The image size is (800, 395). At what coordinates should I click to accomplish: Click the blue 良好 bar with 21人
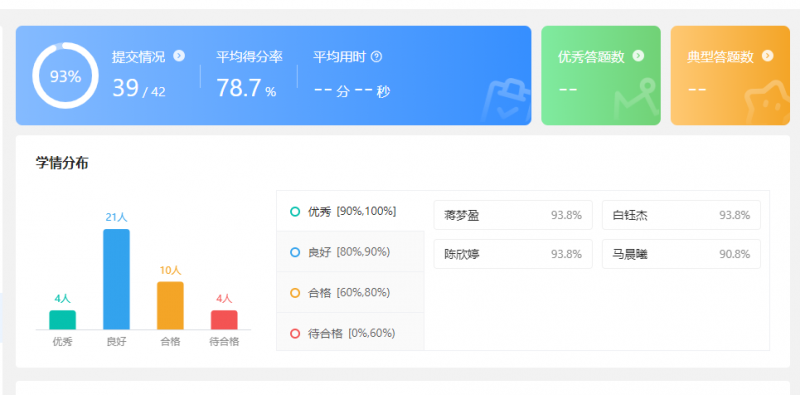[x=116, y=279]
